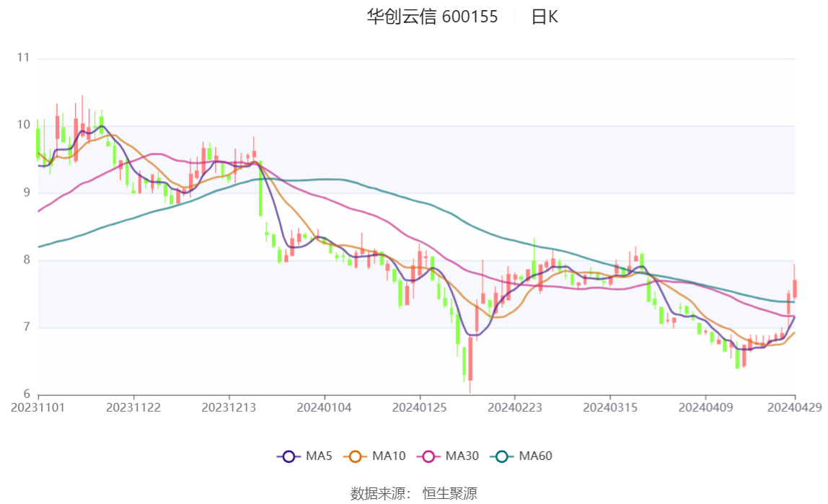Image resolution: width=828 pixels, height=504 pixels.
Task: Click the 20240315 x-axis date label
Action: click(x=610, y=408)
